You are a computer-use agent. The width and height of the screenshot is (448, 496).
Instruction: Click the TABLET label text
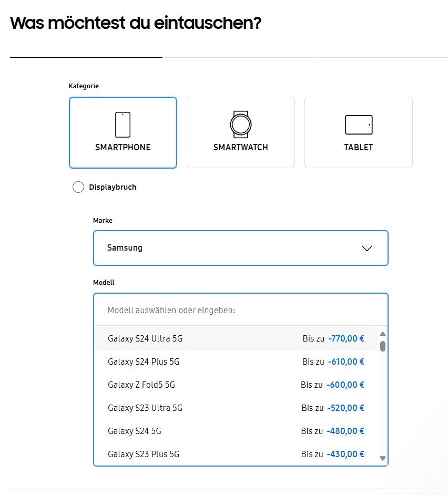pyautogui.click(x=359, y=148)
